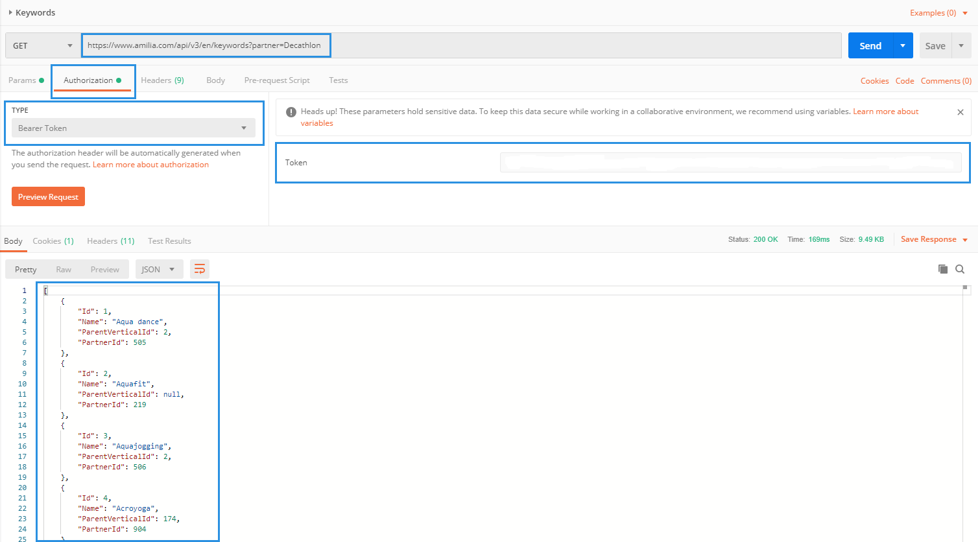Open the JSON format dropdown
The width and height of the screenshot is (980, 542).
(159, 269)
